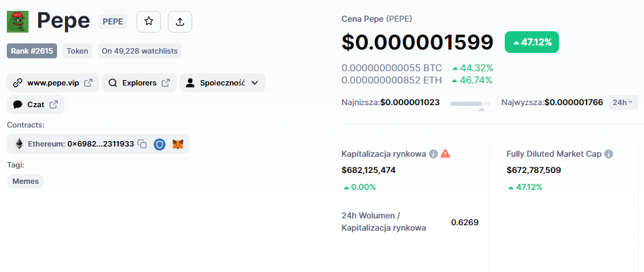Add token via MetaMask fox icon

pos(178,144)
